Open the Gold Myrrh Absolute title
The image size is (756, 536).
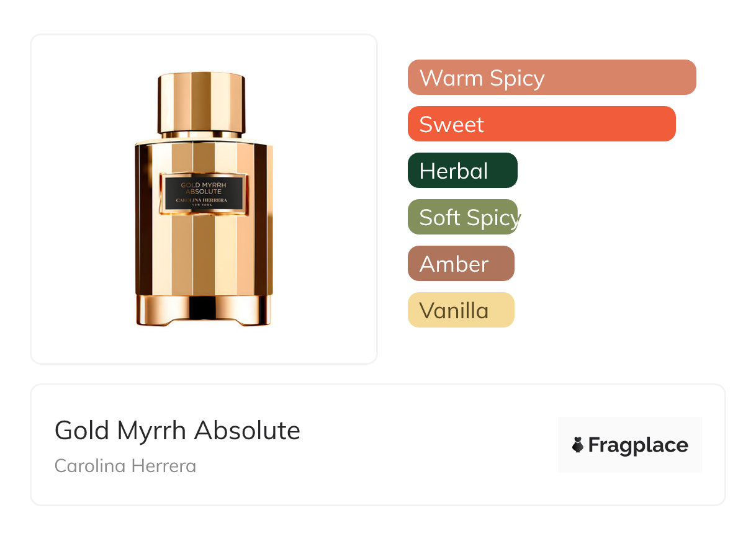[178, 431]
